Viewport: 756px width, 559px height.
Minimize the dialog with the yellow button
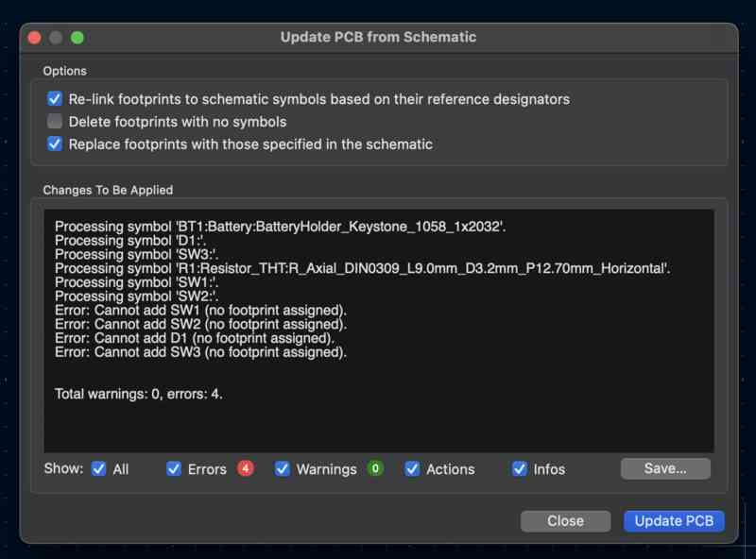click(56, 38)
